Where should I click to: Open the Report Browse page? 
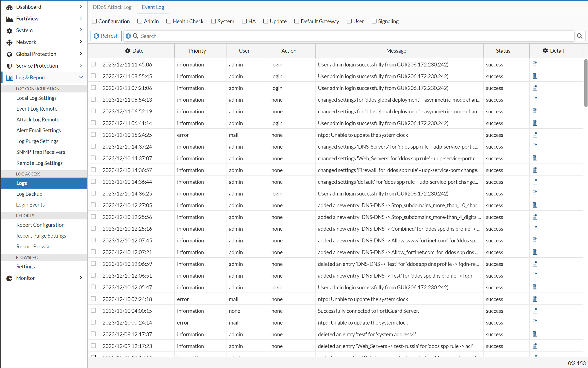[x=33, y=246]
